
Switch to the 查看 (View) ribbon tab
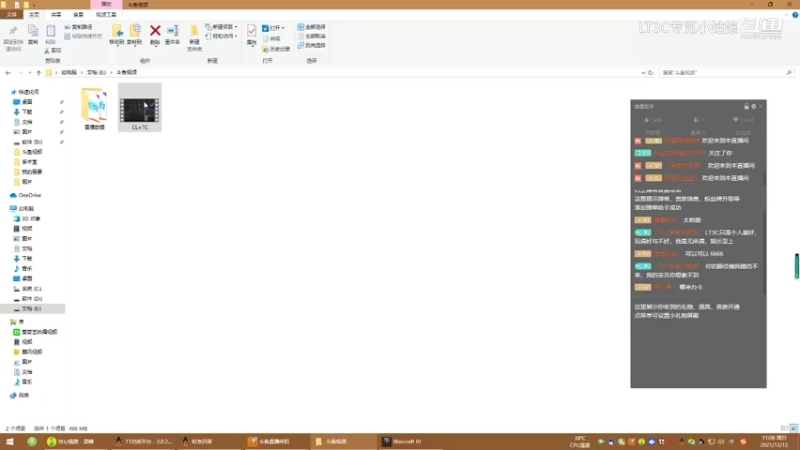78,15
